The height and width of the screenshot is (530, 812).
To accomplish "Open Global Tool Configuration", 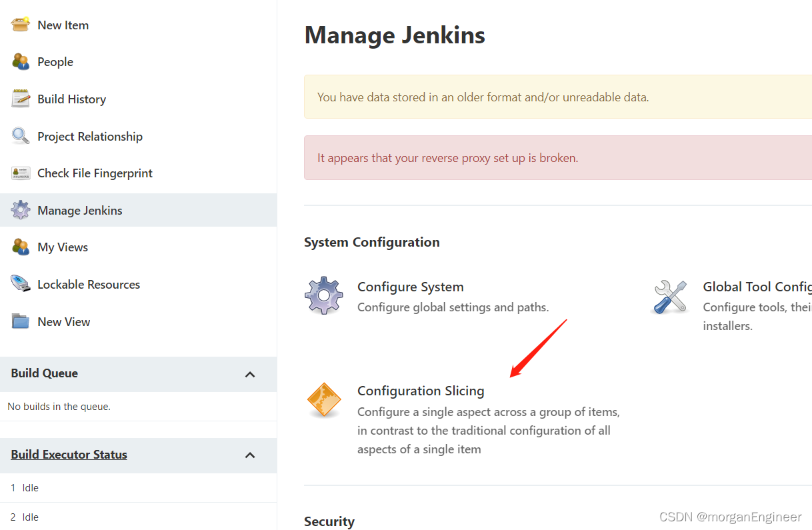I will click(x=757, y=287).
